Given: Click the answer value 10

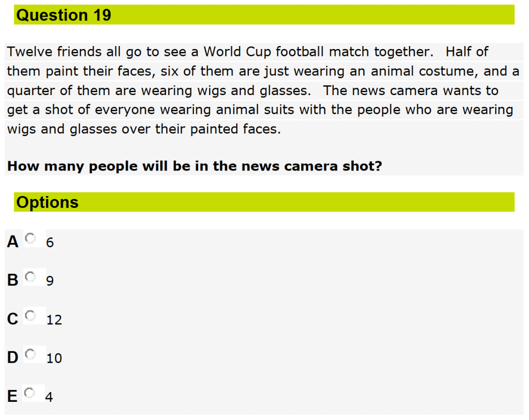Looking at the screenshot, I should click(x=54, y=358).
